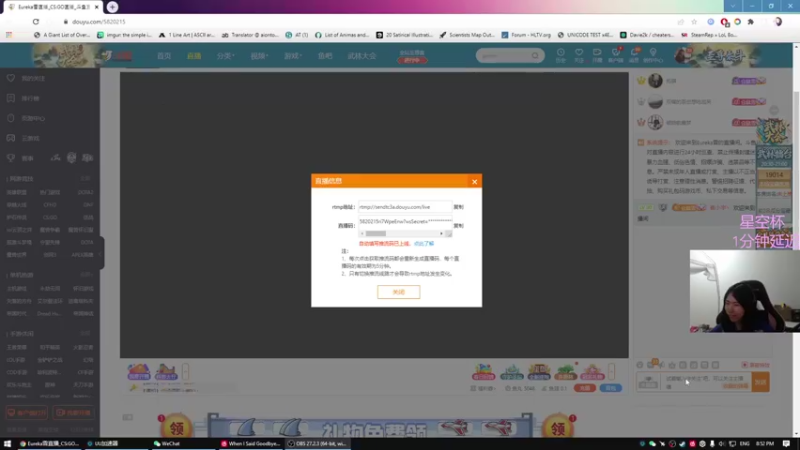800x450 pixels.
Task: Click the tree gift icon below player
Action: [565, 372]
